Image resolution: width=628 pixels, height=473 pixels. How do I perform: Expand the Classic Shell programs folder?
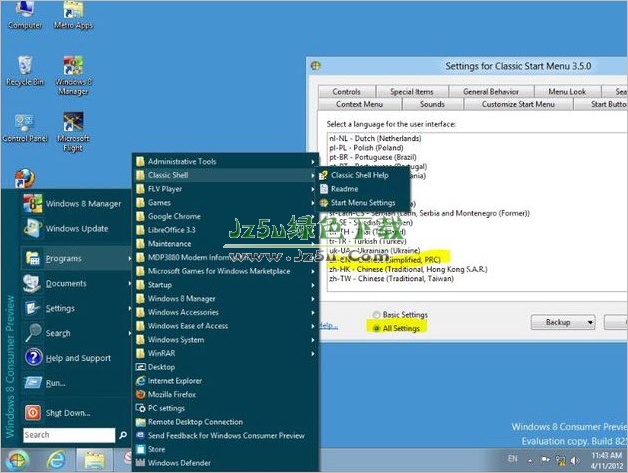[225, 175]
